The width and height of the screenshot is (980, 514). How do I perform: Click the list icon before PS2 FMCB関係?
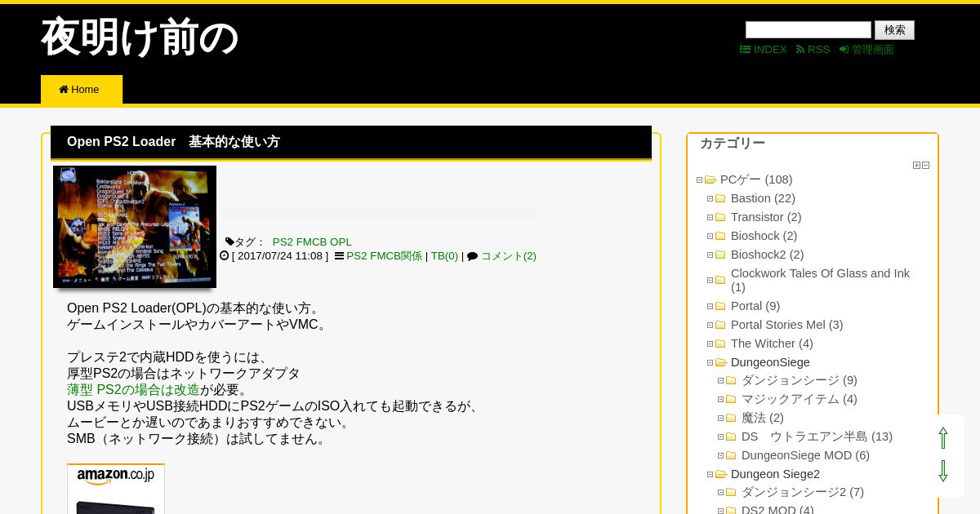pyautogui.click(x=339, y=255)
